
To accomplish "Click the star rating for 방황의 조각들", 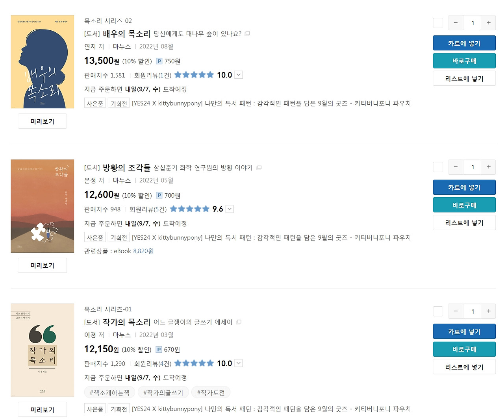I will [x=189, y=209].
